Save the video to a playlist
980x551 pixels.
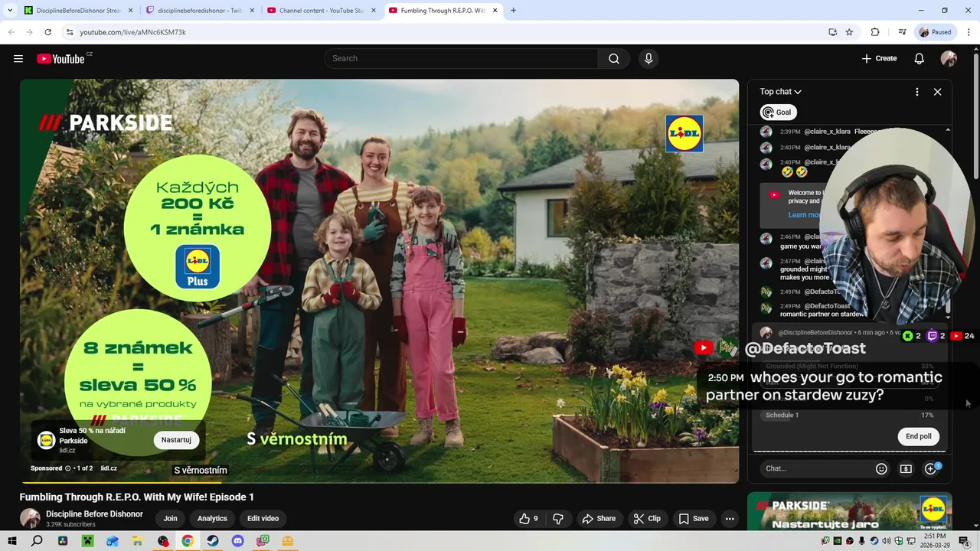(x=694, y=519)
